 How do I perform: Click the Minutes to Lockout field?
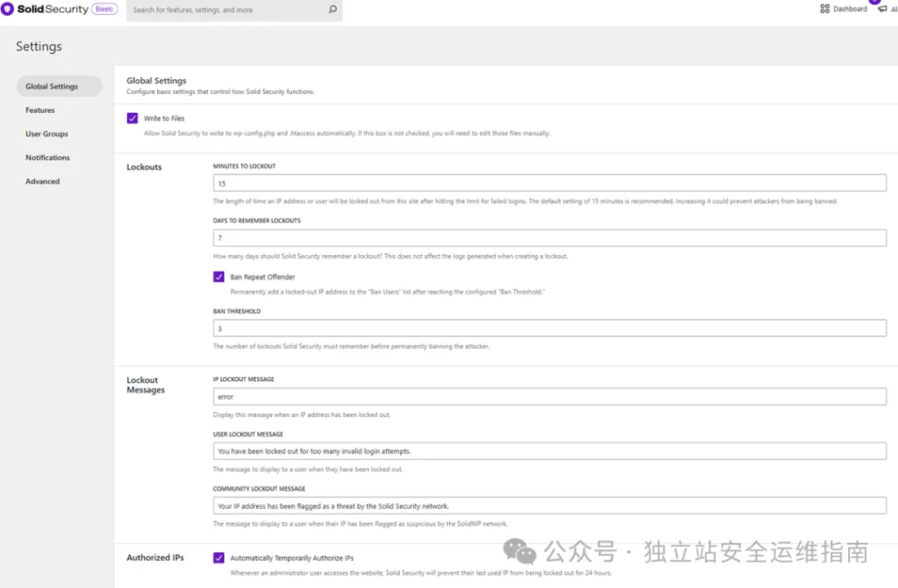coord(549,183)
